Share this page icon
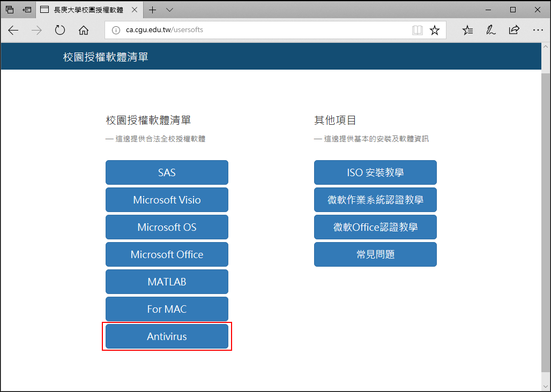Image resolution: width=551 pixels, height=392 pixels. coord(514,30)
